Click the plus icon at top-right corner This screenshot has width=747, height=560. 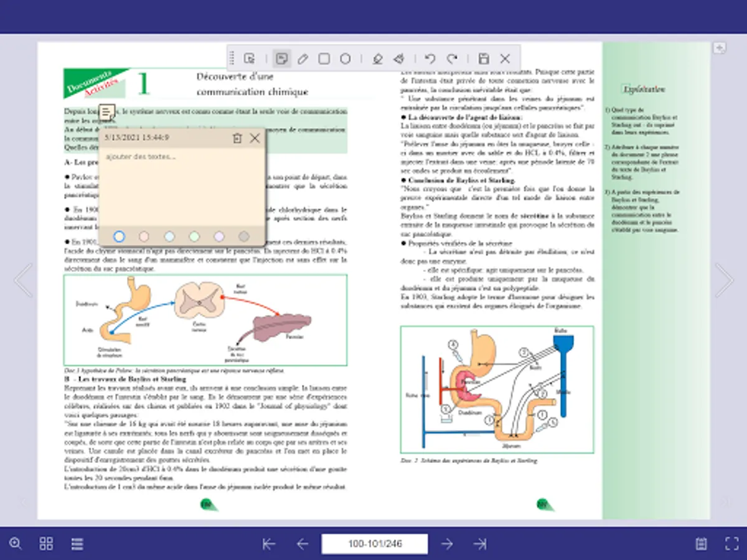[719, 48]
